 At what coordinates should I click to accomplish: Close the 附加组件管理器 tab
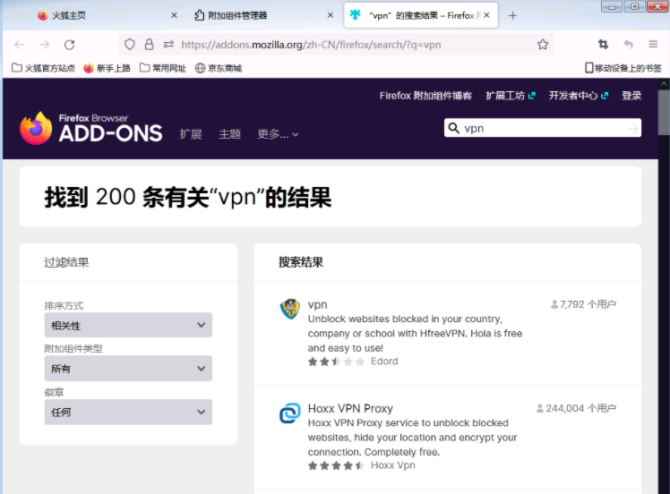(330, 15)
